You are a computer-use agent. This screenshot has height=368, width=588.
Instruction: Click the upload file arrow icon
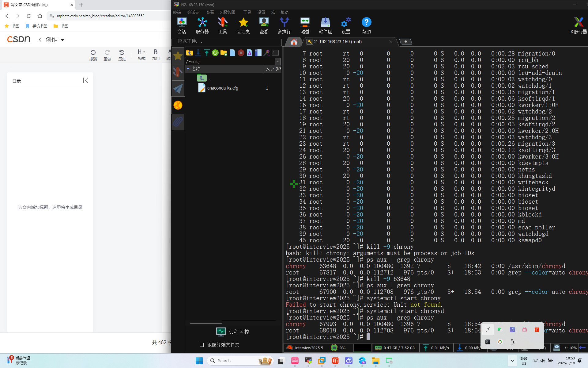pos(207,53)
